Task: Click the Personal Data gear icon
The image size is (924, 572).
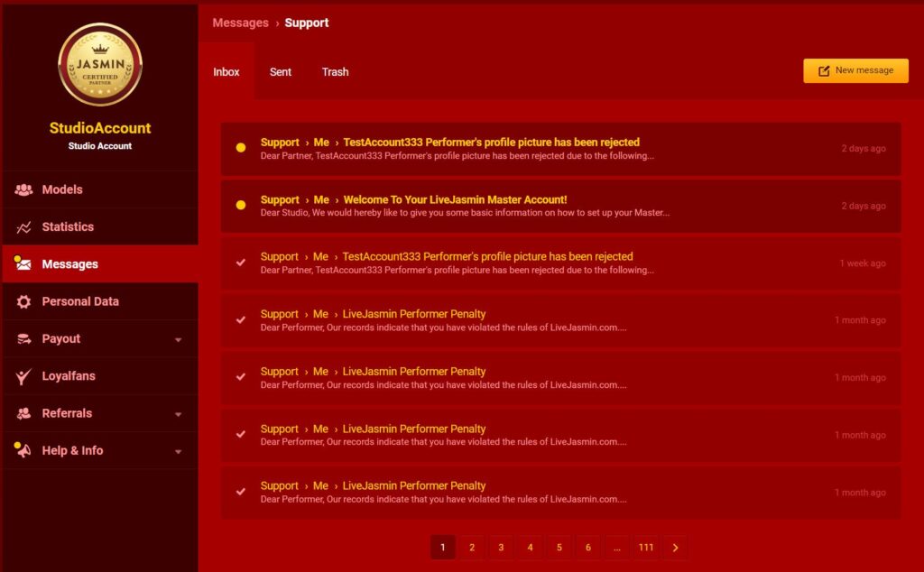Action: tap(23, 301)
